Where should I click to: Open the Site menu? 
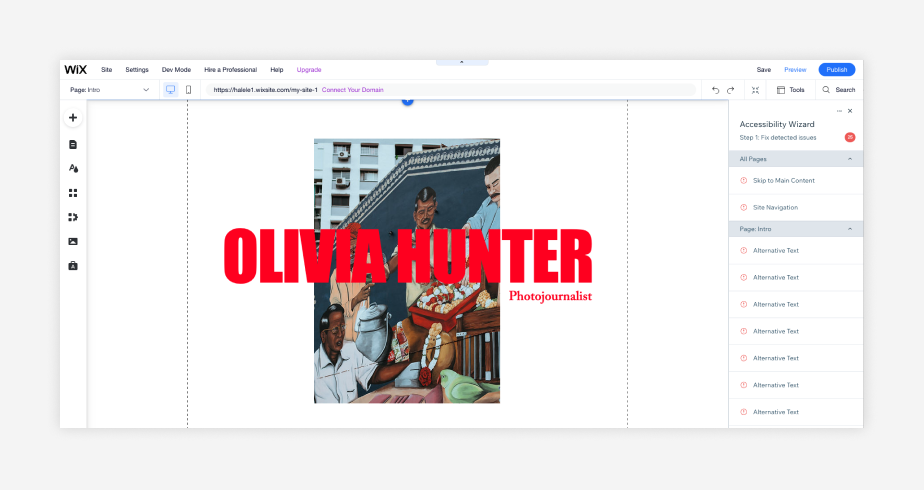pos(107,69)
